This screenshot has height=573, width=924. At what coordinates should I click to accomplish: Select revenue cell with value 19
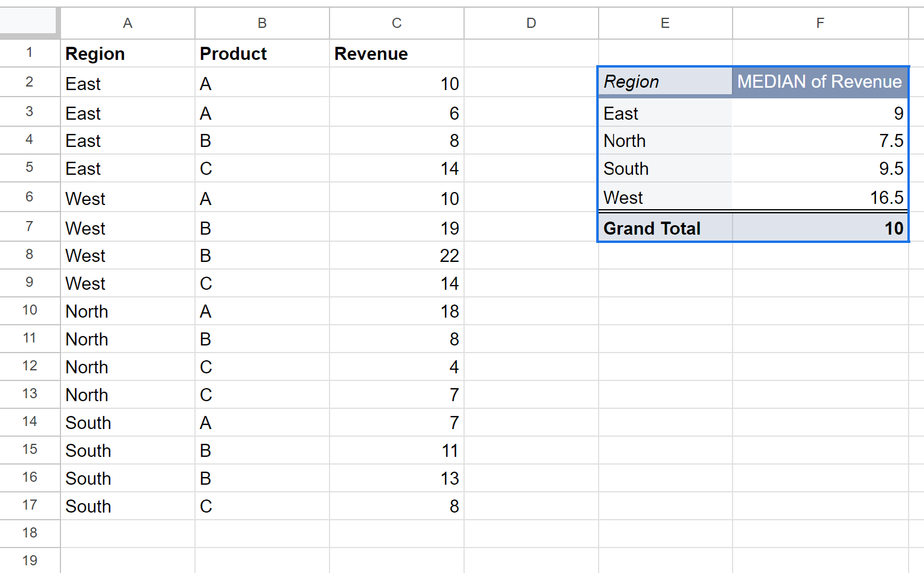click(397, 228)
